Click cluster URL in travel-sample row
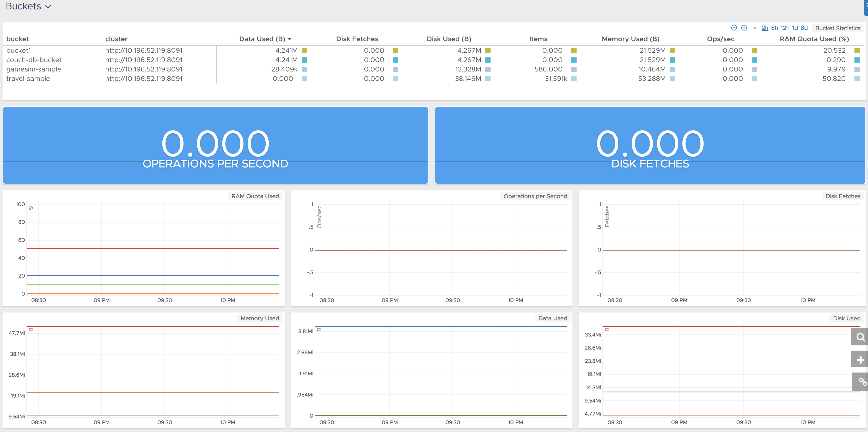Image resolution: width=868 pixels, height=432 pixels. click(144, 79)
